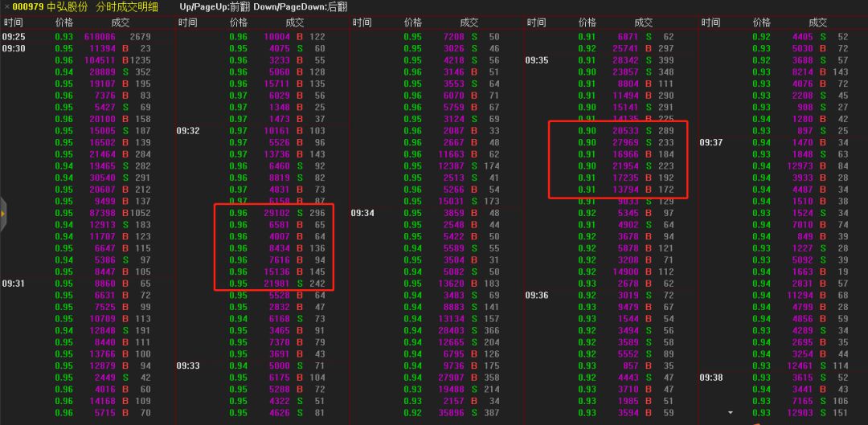Click the 10004 buy volume entry
868x425 pixels.
tap(276, 37)
